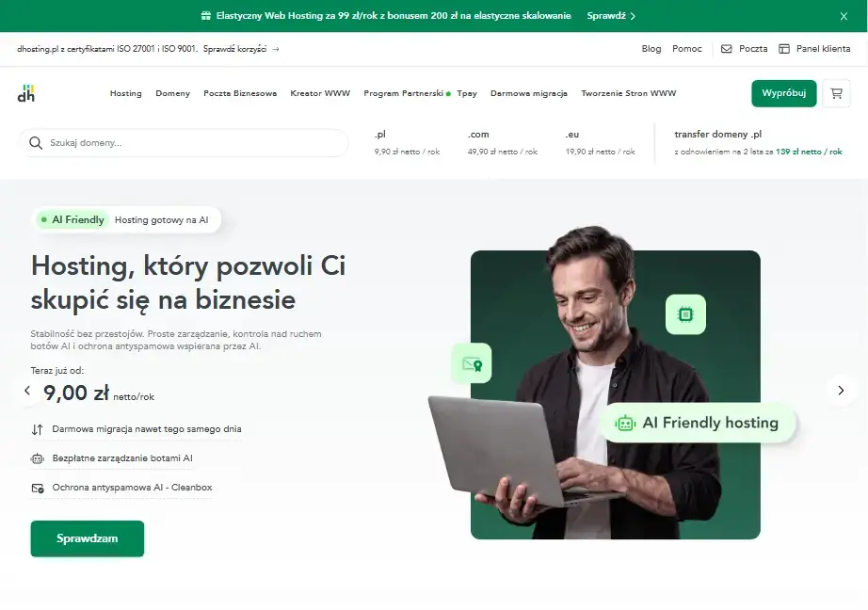Viewport: 868px width, 610px height.
Task: Click the promo banner text about Elastyczny Web Hosting
Action: [x=393, y=15]
